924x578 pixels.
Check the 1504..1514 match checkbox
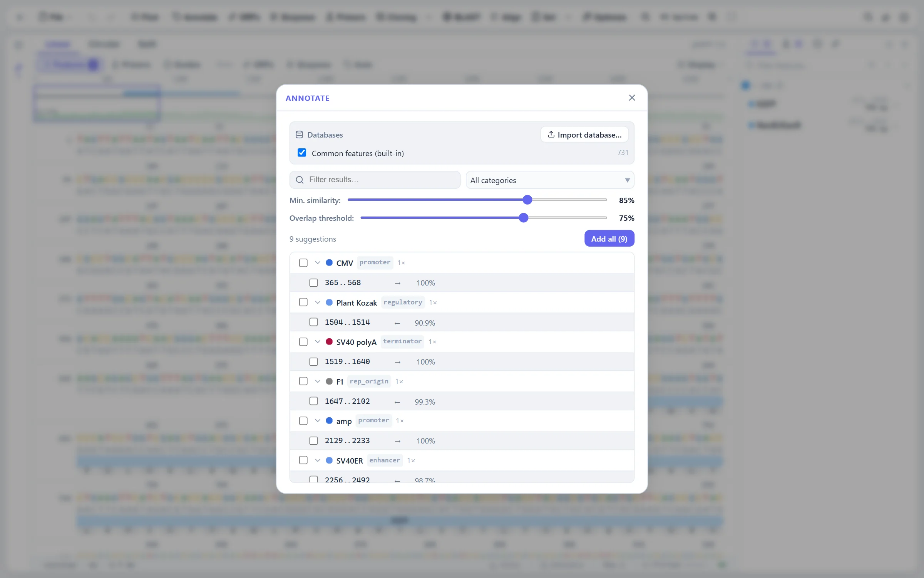click(x=314, y=322)
